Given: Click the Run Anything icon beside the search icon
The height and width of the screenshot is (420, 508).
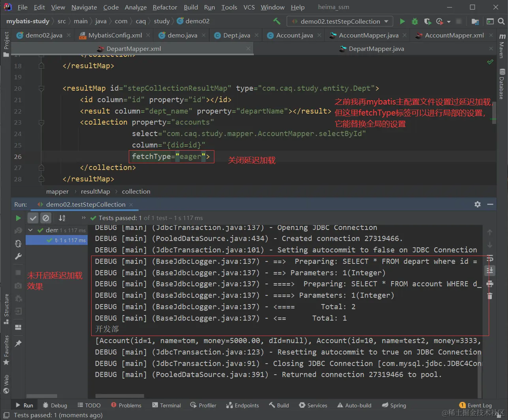Looking at the screenshot, I should (490, 21).
